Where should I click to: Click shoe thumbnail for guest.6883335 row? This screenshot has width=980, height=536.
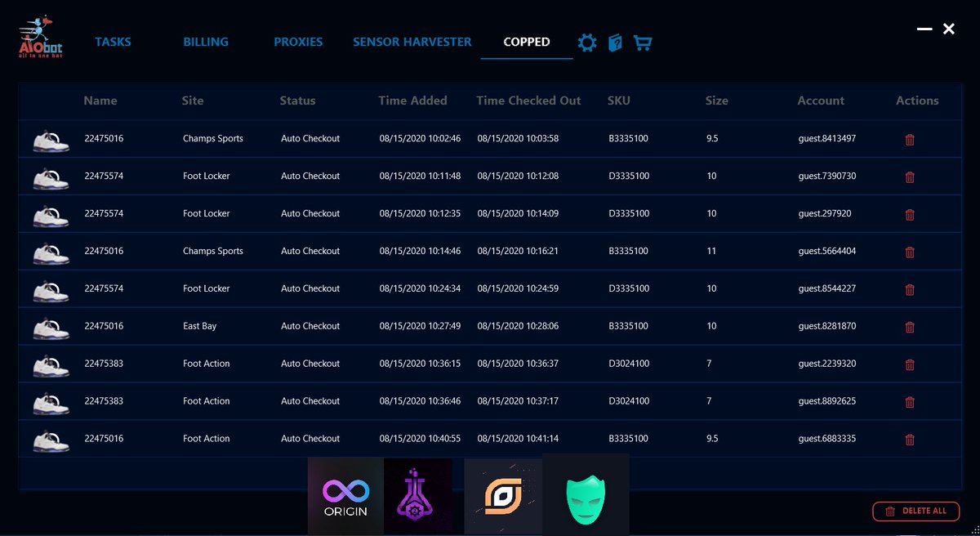click(51, 440)
